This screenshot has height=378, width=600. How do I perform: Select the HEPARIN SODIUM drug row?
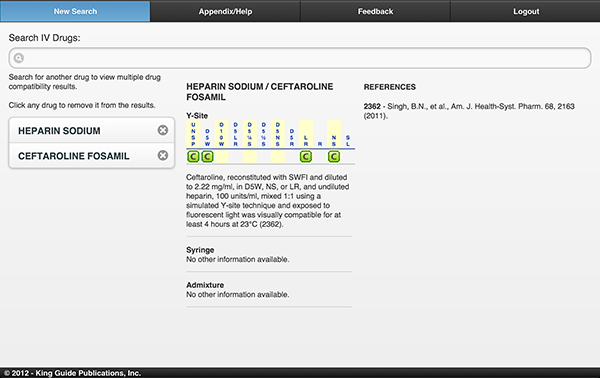coord(92,130)
